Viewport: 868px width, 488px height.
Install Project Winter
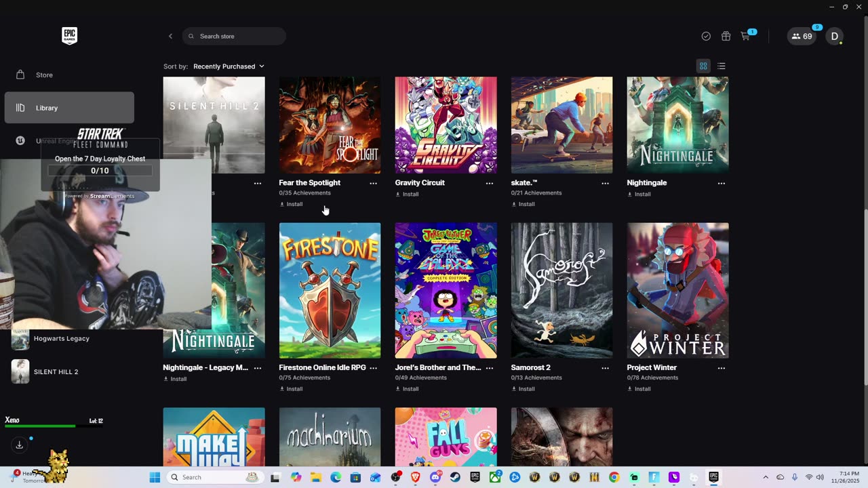pyautogui.click(x=639, y=389)
